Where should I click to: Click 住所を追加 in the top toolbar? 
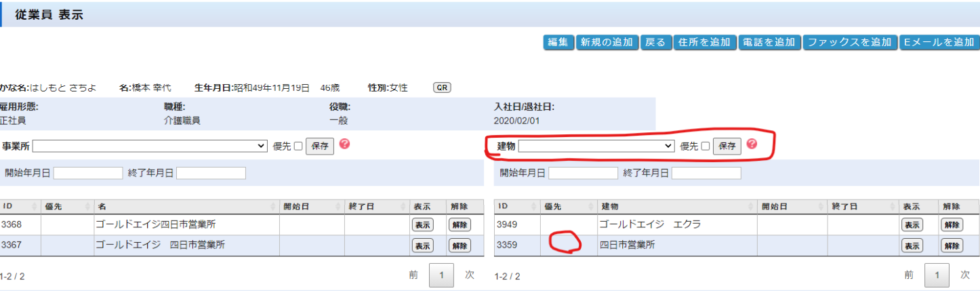[704, 42]
